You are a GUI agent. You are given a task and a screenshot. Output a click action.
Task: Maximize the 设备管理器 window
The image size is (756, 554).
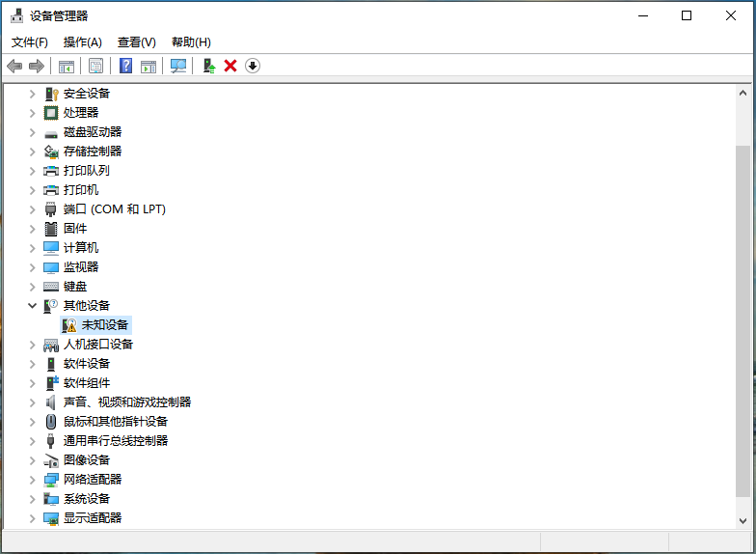pyautogui.click(x=687, y=15)
